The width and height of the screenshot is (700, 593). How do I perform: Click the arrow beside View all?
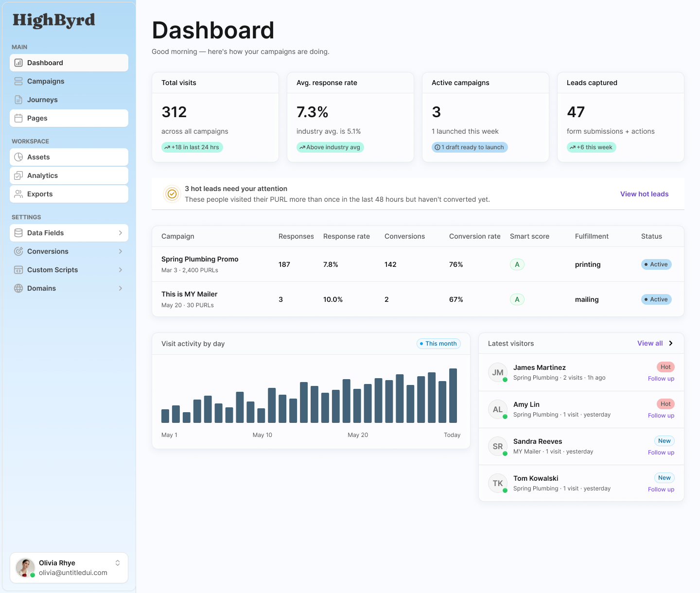[x=671, y=343]
